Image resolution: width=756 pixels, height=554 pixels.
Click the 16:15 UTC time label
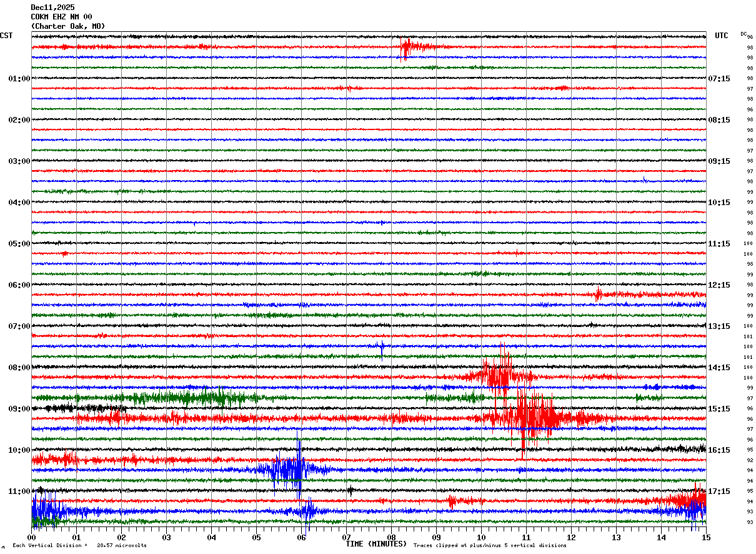click(719, 450)
